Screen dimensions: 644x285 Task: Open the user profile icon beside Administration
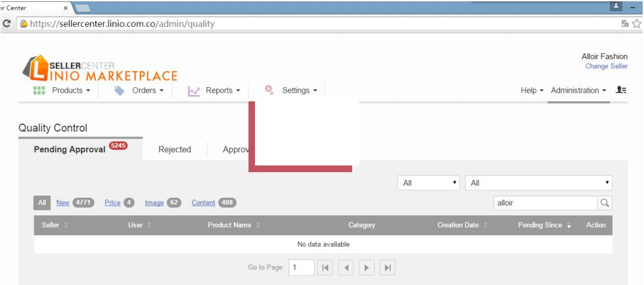pyautogui.click(x=621, y=90)
